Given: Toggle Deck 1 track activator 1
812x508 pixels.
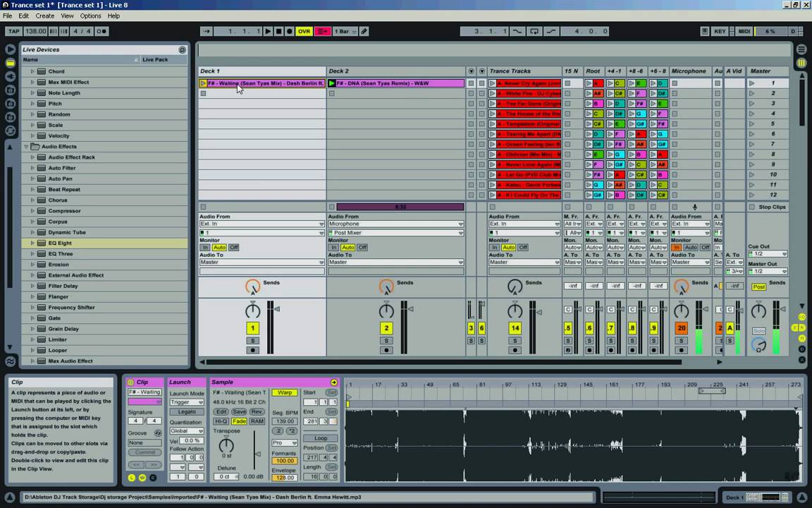Looking at the screenshot, I should [x=253, y=328].
